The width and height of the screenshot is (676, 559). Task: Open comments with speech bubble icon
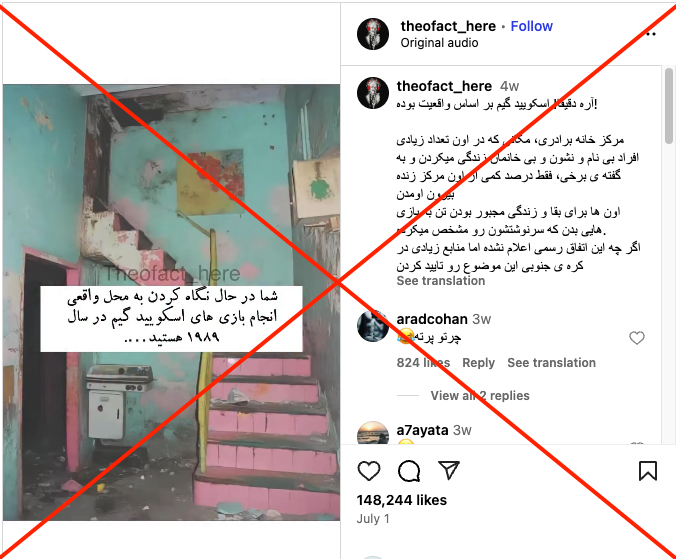(x=409, y=471)
